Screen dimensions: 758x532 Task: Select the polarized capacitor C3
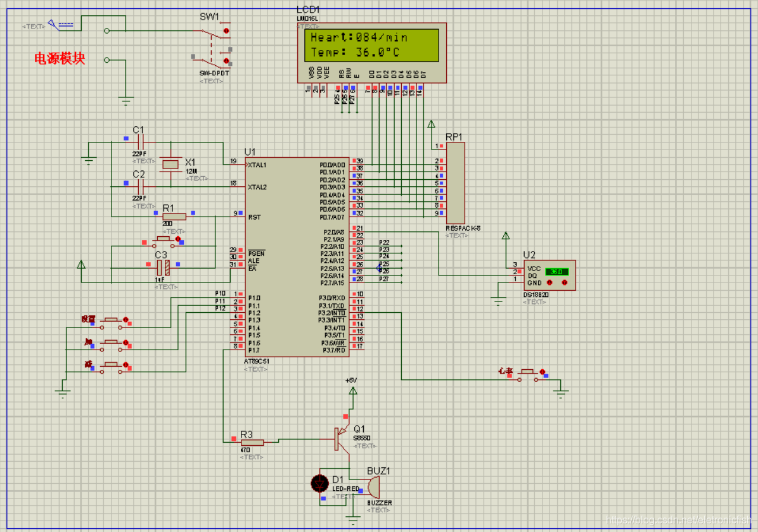pos(163,267)
